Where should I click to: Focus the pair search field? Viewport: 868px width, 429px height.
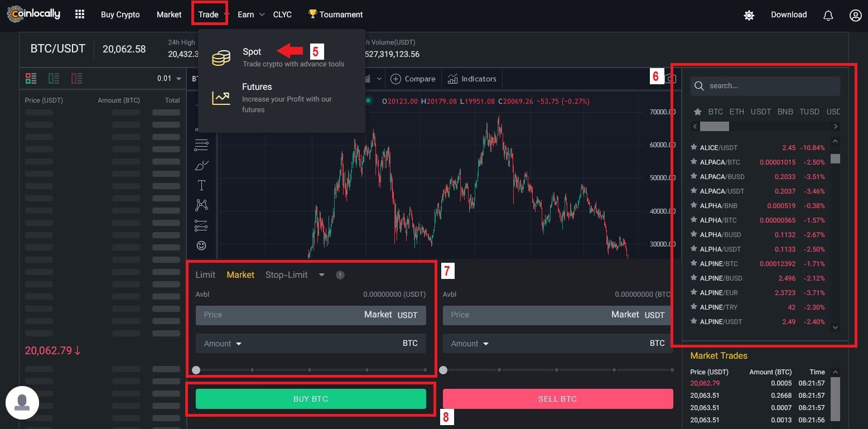coord(765,86)
